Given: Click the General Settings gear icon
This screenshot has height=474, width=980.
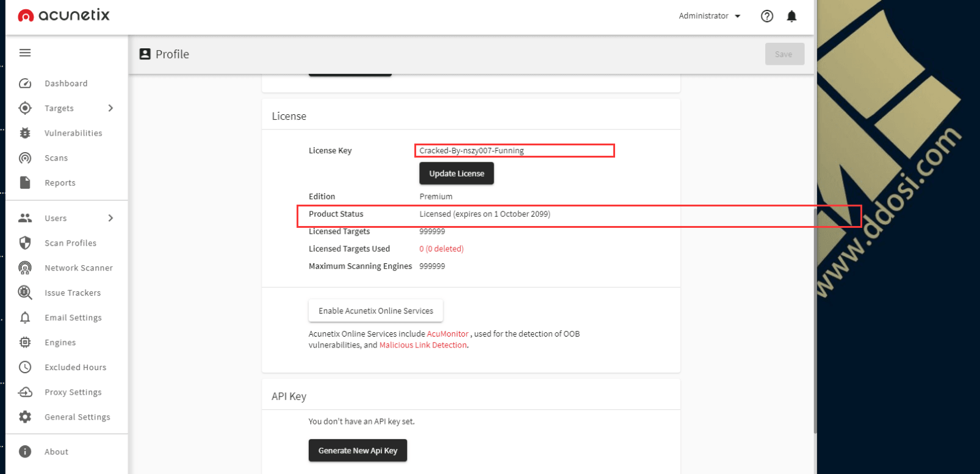Looking at the screenshot, I should 25,417.
